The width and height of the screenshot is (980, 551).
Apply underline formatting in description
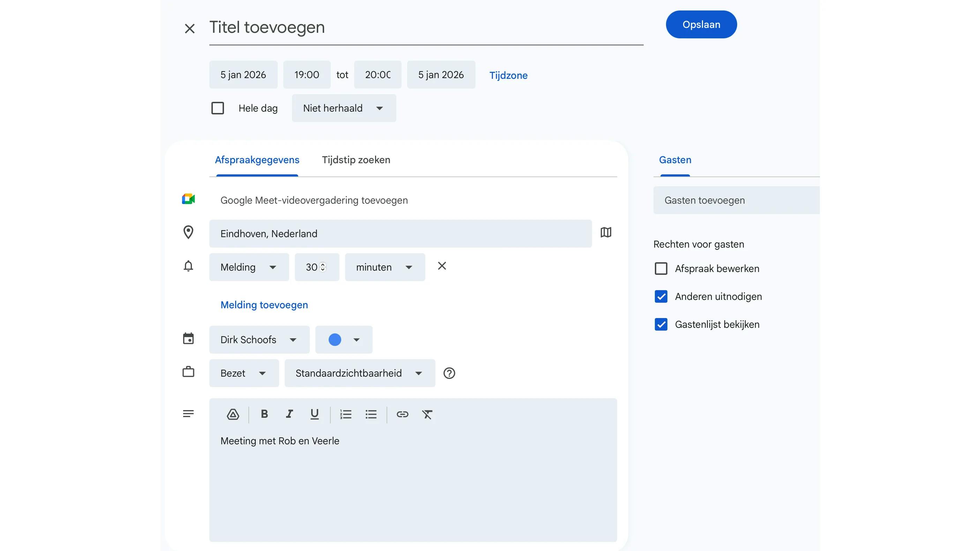[314, 414]
